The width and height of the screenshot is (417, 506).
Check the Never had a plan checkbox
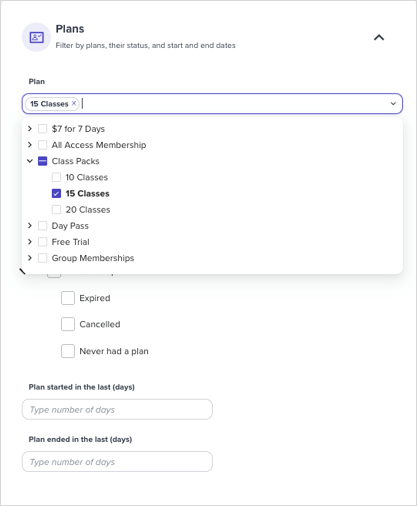pyautogui.click(x=68, y=351)
